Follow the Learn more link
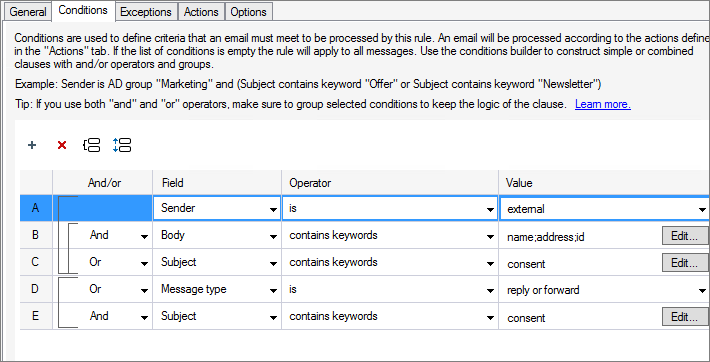 coord(603,104)
